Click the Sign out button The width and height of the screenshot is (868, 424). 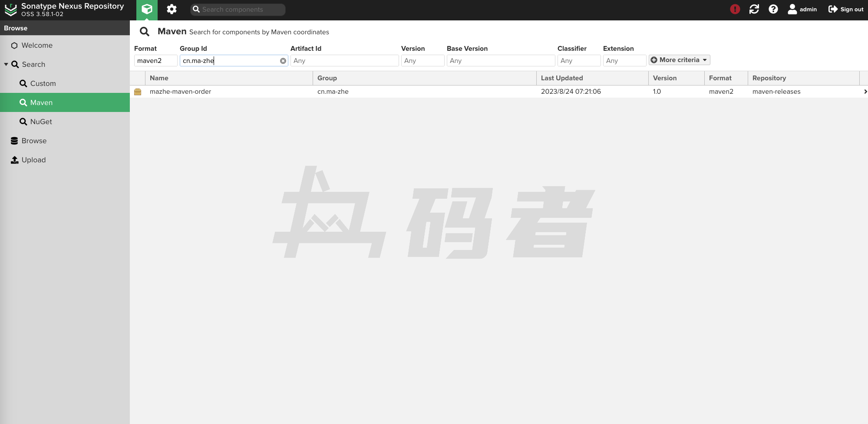846,9
